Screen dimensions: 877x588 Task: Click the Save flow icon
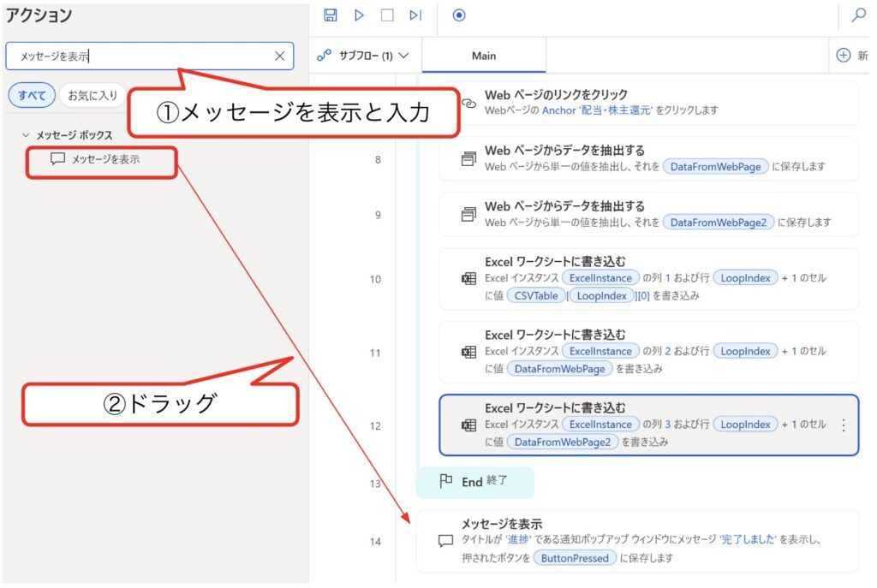(331, 15)
